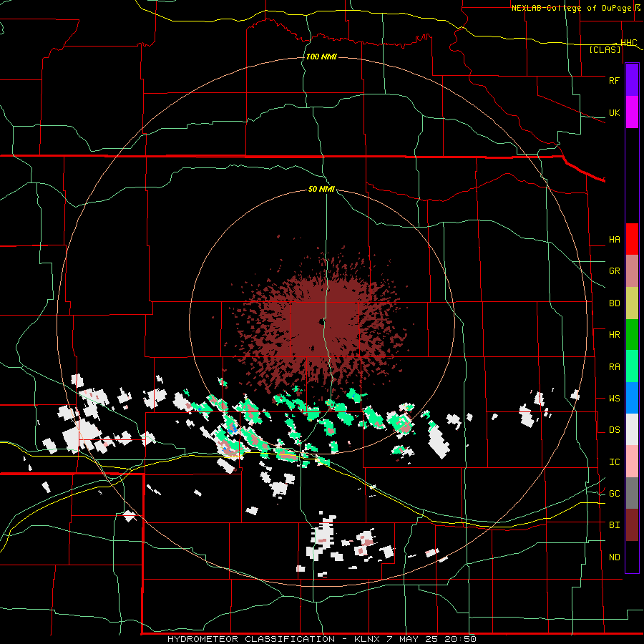
Task: Click the KLNX radar site identifier
Action: click(x=366, y=639)
